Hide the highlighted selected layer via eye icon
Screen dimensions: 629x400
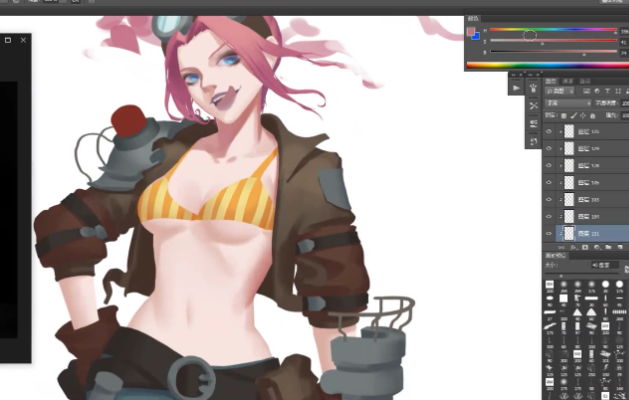point(549,234)
